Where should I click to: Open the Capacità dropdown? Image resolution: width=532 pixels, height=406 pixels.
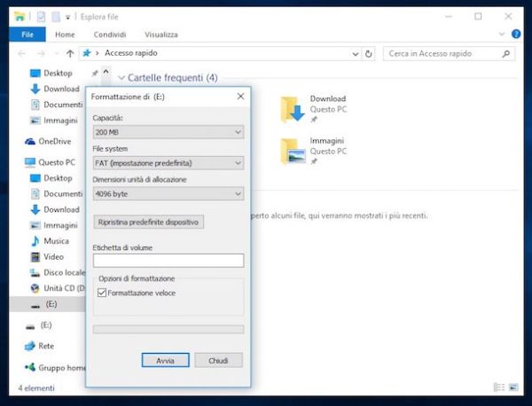coord(168,133)
